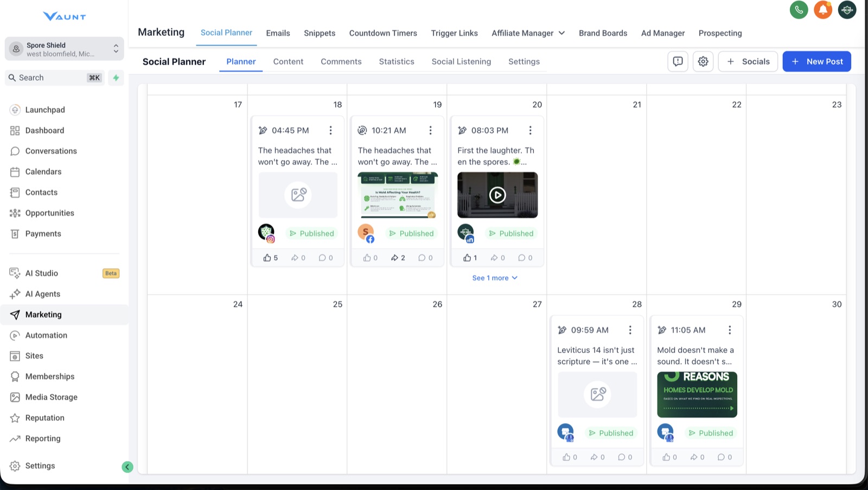Select the Planner sub-tab
Image resolution: width=868 pixels, height=490 pixels.
tap(241, 61)
